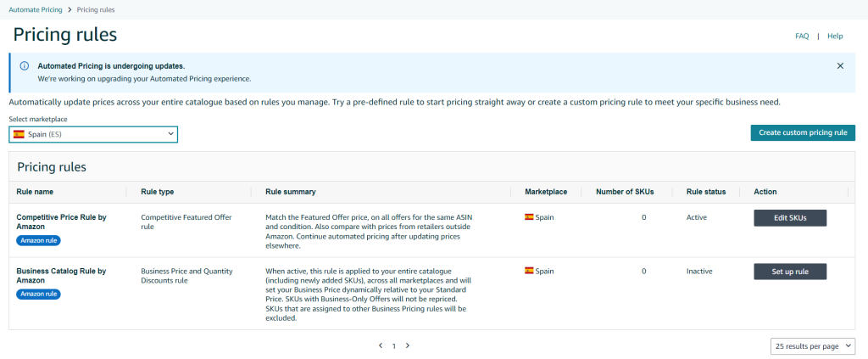Click Amazon rule badge under Business Catalog Rule
This screenshot has width=868, height=359.
pos(38,294)
